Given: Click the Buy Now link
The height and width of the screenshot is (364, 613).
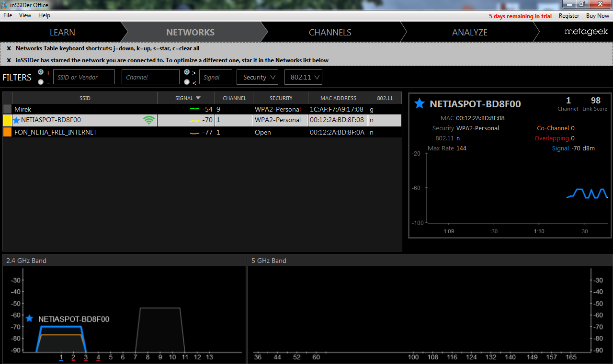Looking at the screenshot, I should (x=597, y=16).
